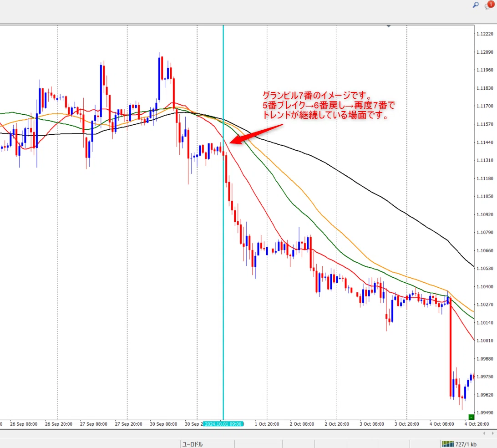Click the 1.11310 price label
Screen dimensions: 497x448
click(485, 160)
